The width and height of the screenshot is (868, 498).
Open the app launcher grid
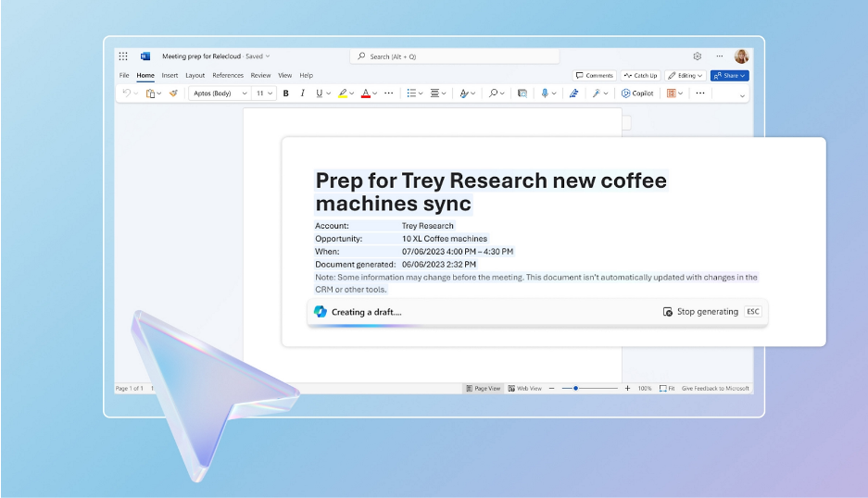(123, 56)
